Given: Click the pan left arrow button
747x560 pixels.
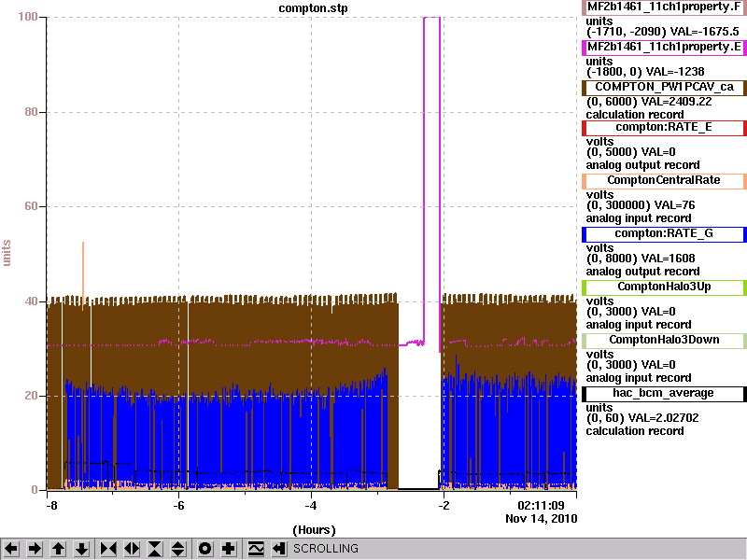Looking at the screenshot, I should coord(11,549).
